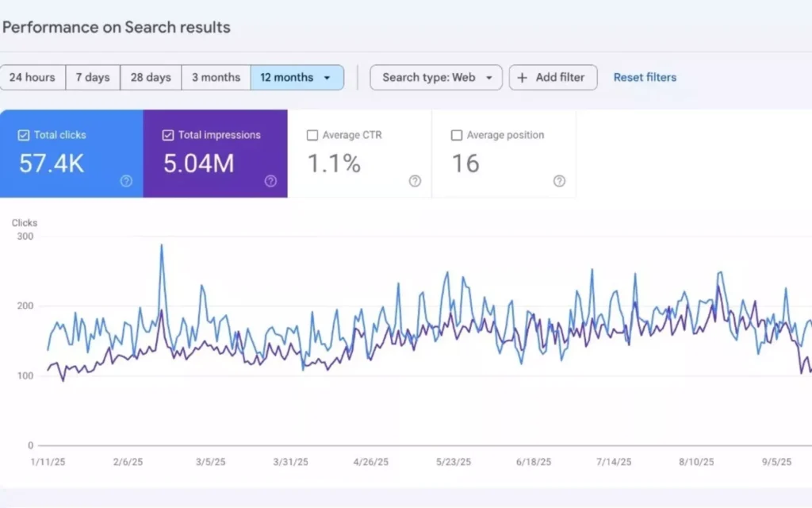
Task: Open the Search type: Web dropdown
Action: (436, 78)
